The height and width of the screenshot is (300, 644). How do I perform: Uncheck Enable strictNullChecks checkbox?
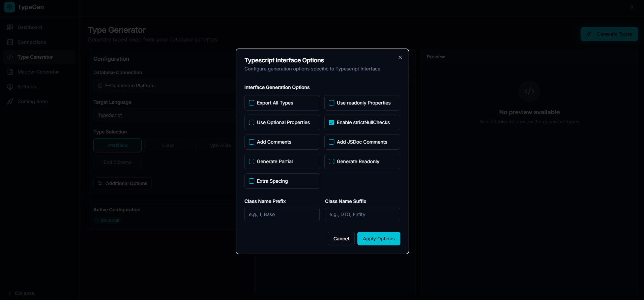(x=331, y=122)
